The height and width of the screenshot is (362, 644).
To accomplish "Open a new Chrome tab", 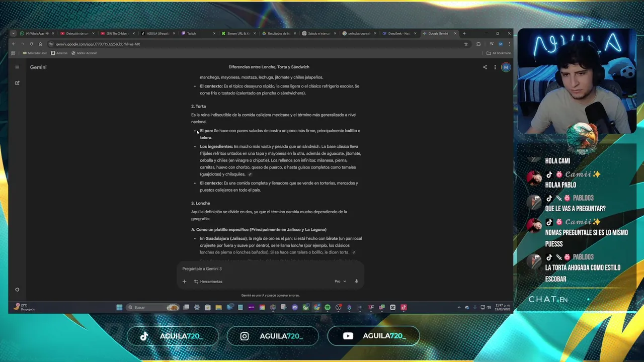I will pos(464,34).
